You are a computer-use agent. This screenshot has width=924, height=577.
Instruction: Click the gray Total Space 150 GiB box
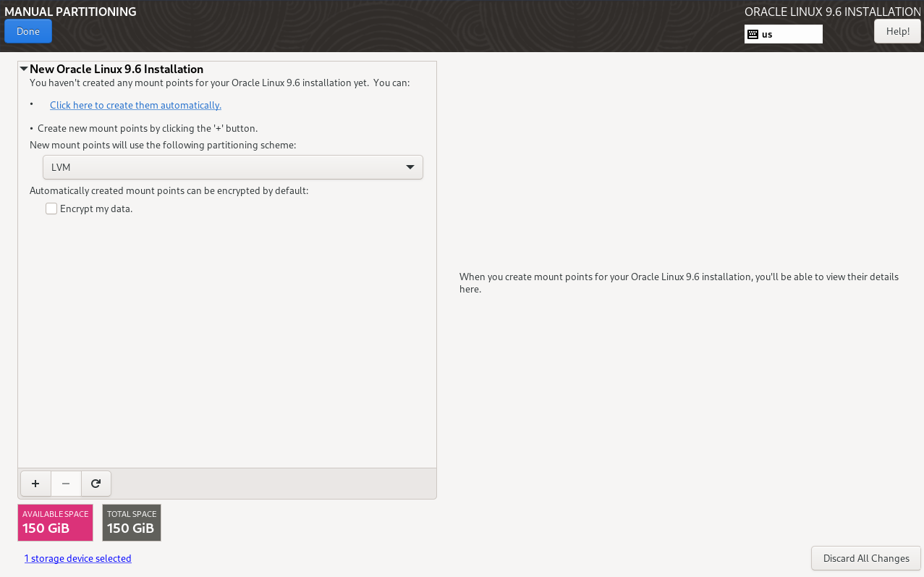pyautogui.click(x=131, y=523)
